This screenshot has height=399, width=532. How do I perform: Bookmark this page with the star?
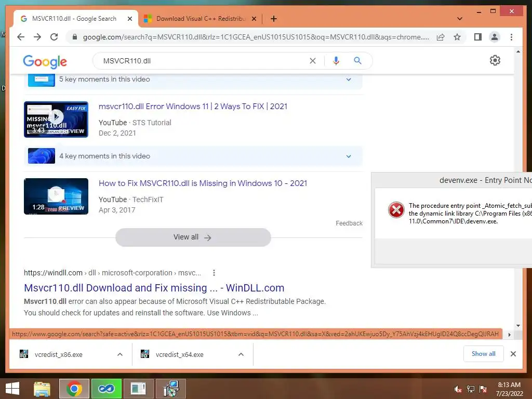click(x=457, y=37)
